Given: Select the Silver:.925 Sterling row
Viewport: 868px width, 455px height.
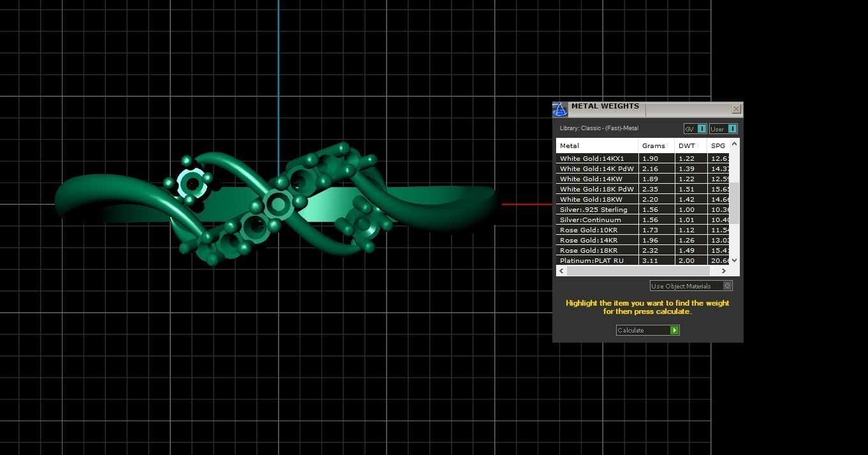Looking at the screenshot, I should (643, 209).
